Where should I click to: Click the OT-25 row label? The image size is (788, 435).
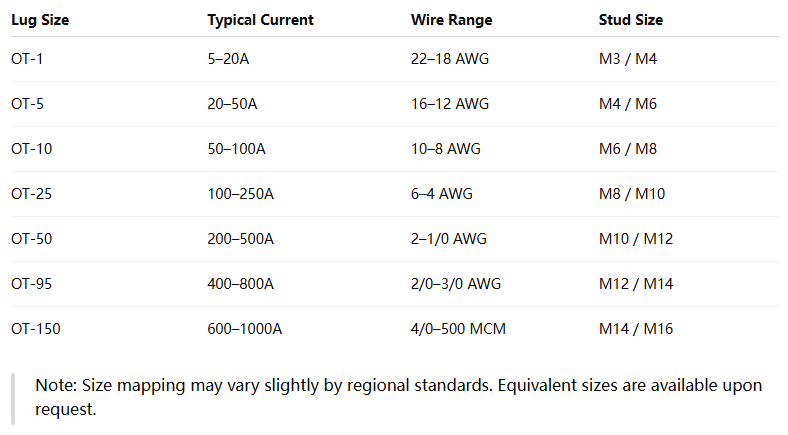point(31,194)
